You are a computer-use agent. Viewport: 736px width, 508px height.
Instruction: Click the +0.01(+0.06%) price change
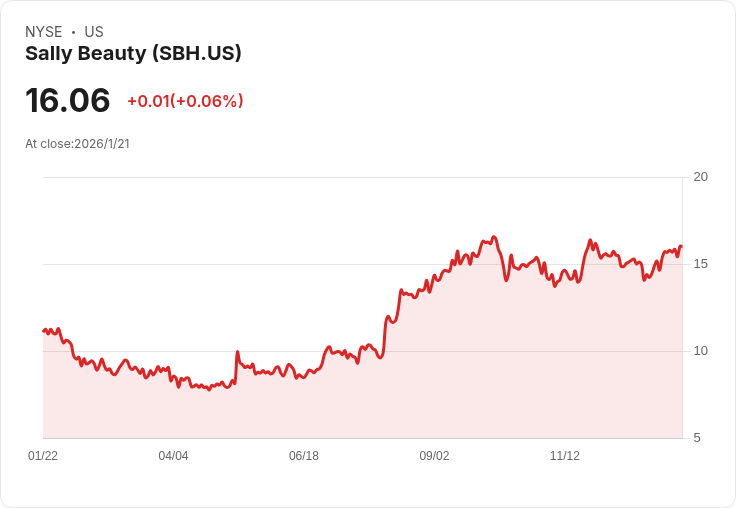point(185,101)
